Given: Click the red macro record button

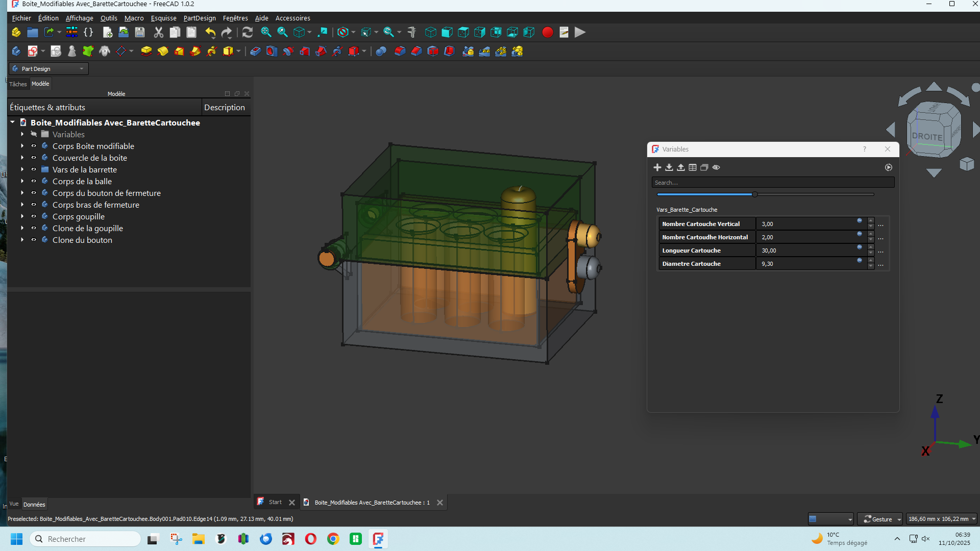Looking at the screenshot, I should tap(547, 33).
